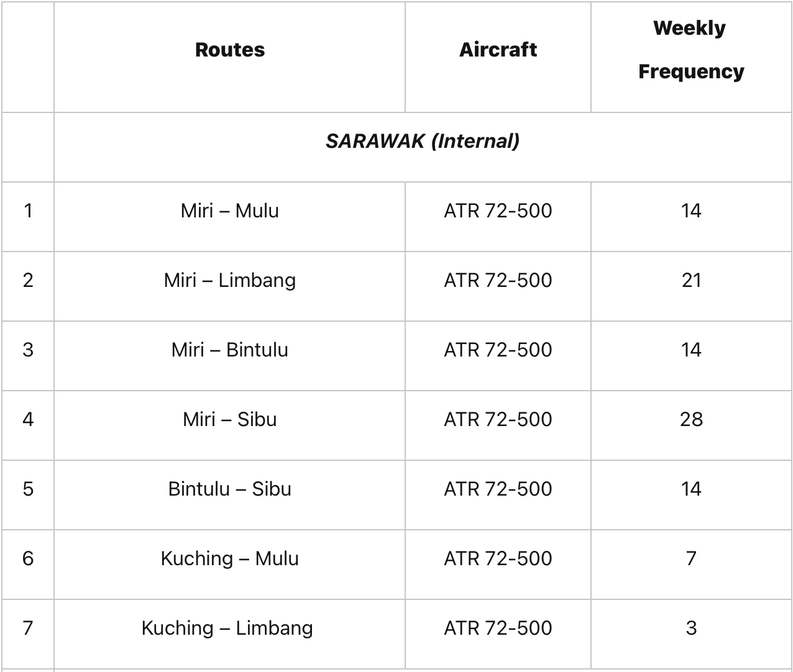The height and width of the screenshot is (672, 793).
Task: Click the aircraft cell for Miri – Mulu
Action: [498, 211]
